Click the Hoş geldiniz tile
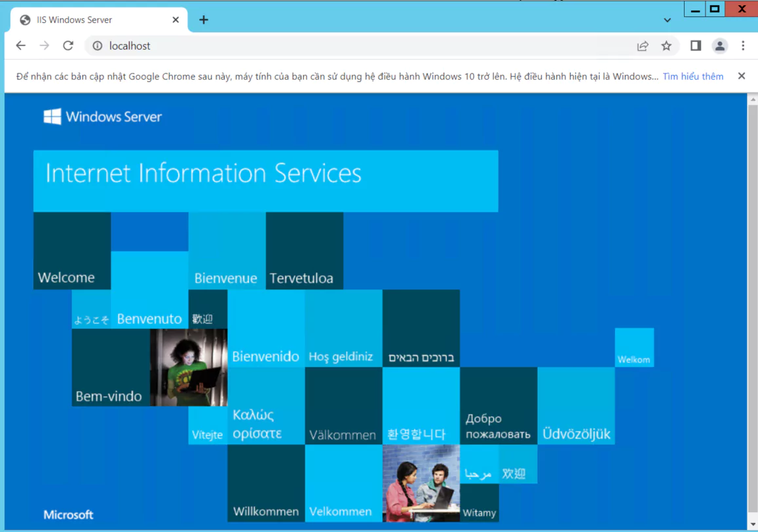Viewport: 758px width, 532px height. tap(344, 328)
